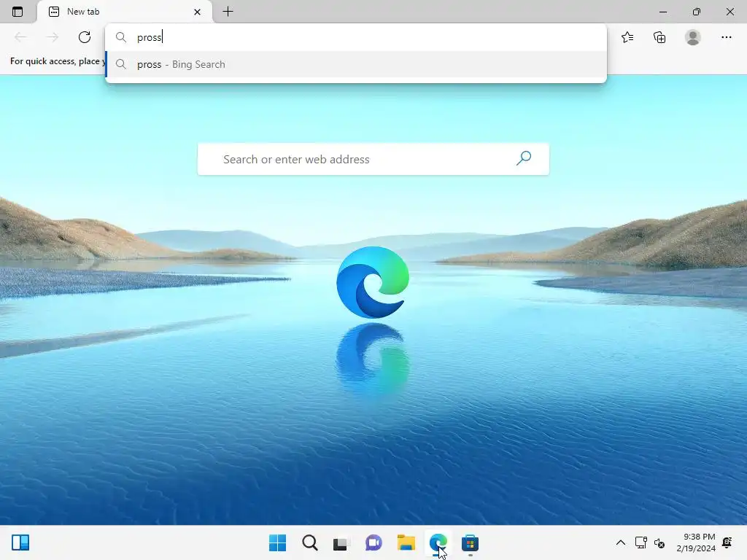Close the New tab tab
Image resolution: width=747 pixels, height=560 pixels.
pyautogui.click(x=197, y=12)
